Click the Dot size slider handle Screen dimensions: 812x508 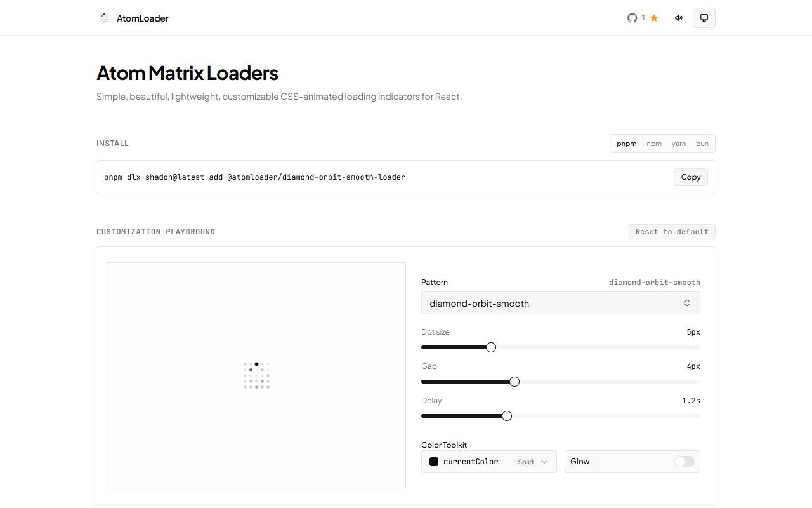coord(491,347)
